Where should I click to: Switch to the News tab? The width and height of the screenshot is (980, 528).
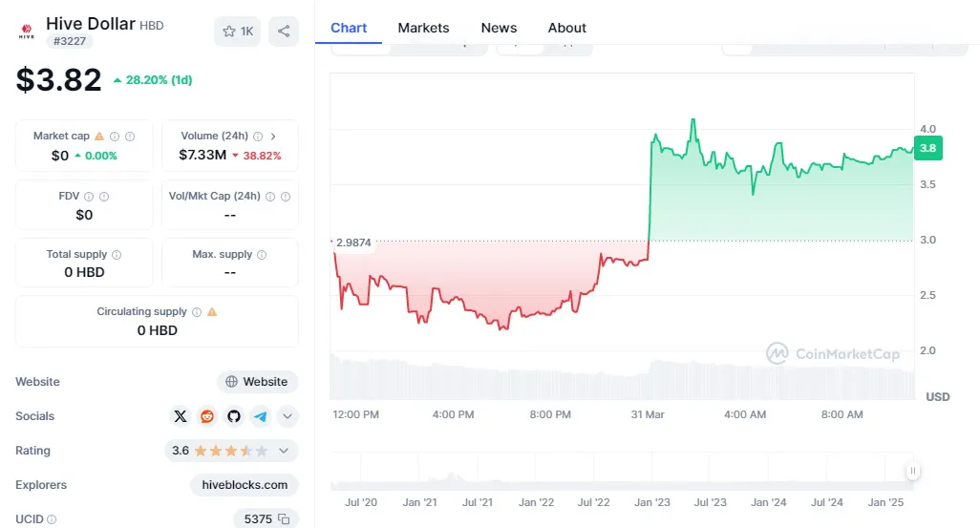point(499,28)
